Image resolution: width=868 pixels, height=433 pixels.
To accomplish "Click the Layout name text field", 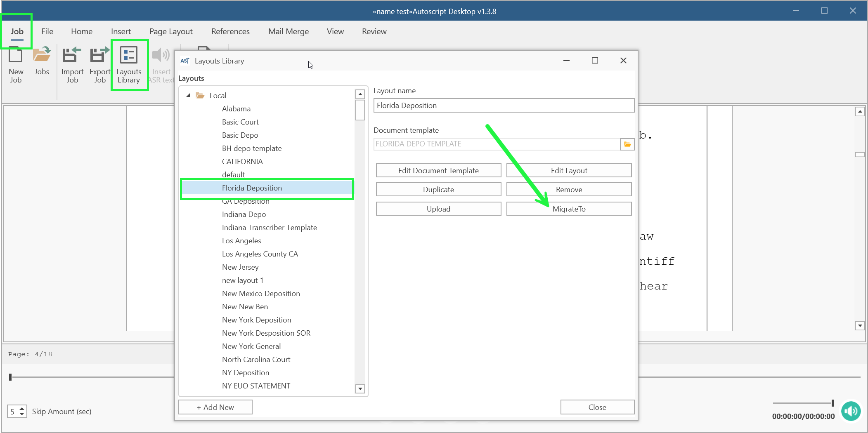I will (x=503, y=106).
